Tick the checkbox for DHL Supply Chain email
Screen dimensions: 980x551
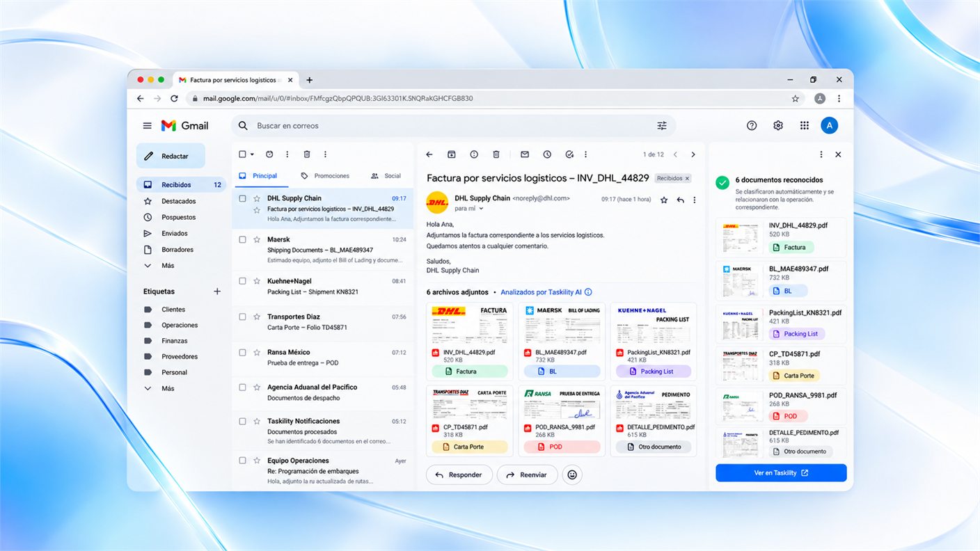(243, 198)
